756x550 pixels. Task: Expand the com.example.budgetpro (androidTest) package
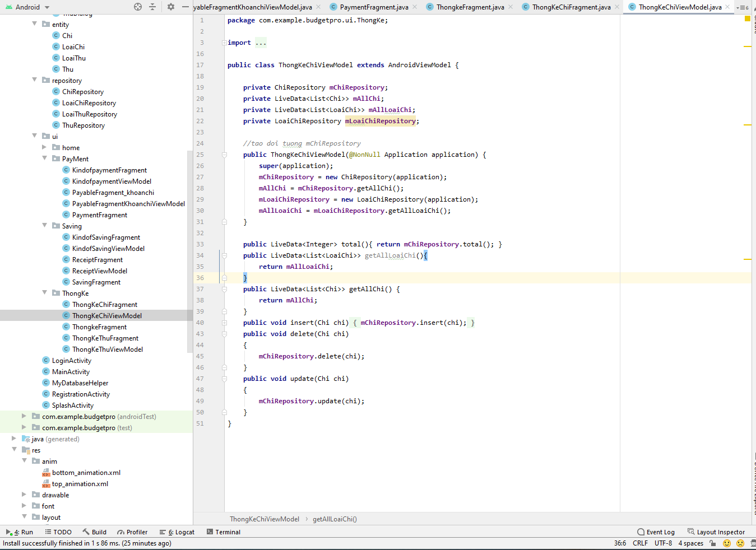pyautogui.click(x=24, y=416)
